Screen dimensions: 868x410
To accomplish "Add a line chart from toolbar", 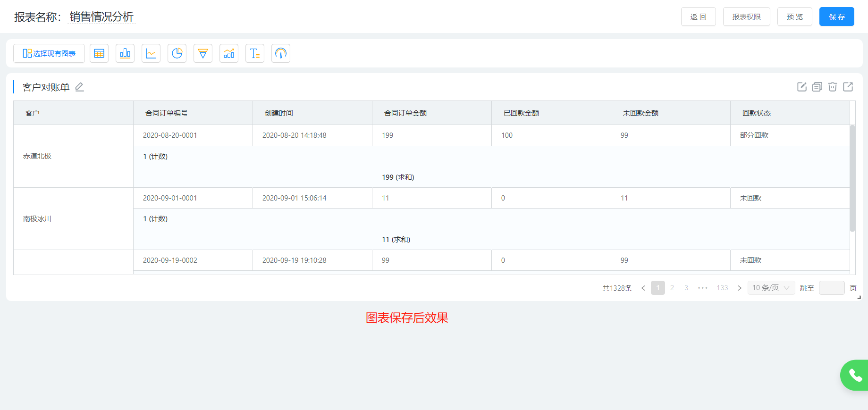I will [151, 53].
